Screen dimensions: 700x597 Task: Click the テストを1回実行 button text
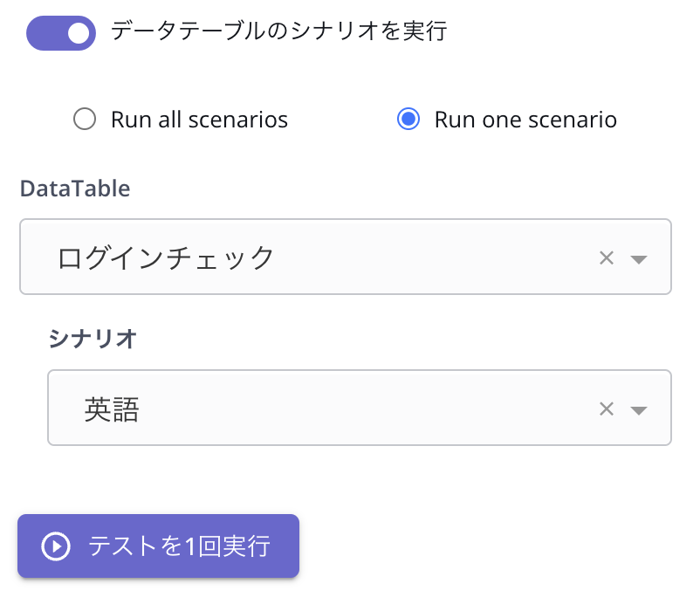pos(179,546)
